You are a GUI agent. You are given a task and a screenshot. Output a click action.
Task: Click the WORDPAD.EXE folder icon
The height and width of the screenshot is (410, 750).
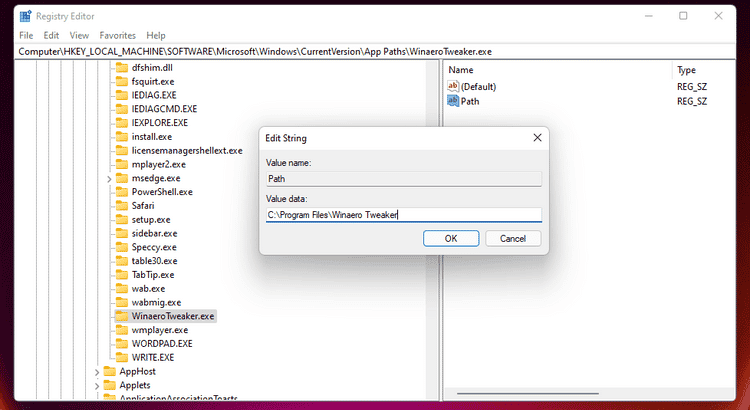(122, 344)
